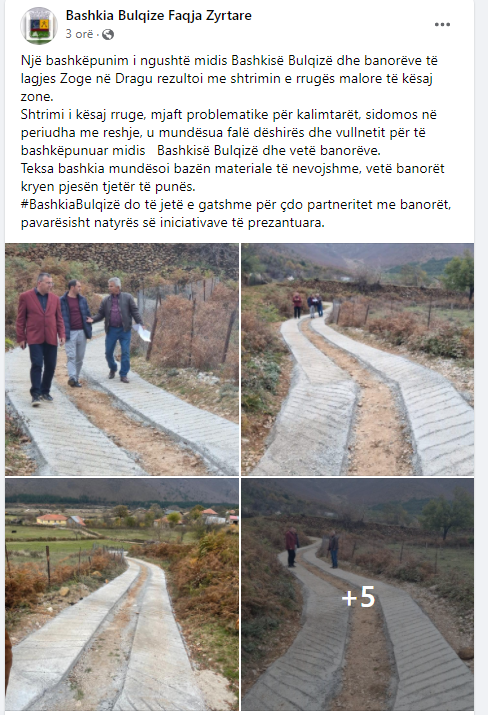The image size is (488, 715).
Task: Click distant group on top-right photo road
Action: pyautogui.click(x=308, y=305)
